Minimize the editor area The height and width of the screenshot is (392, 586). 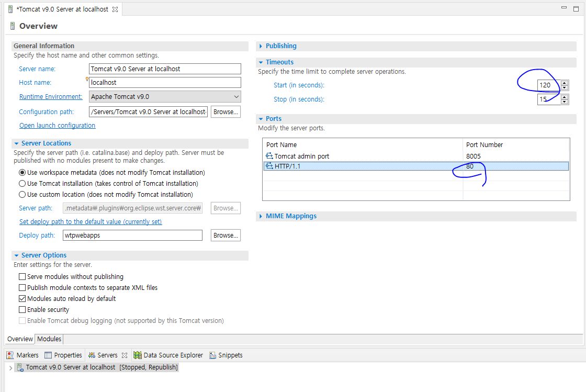tap(564, 7)
